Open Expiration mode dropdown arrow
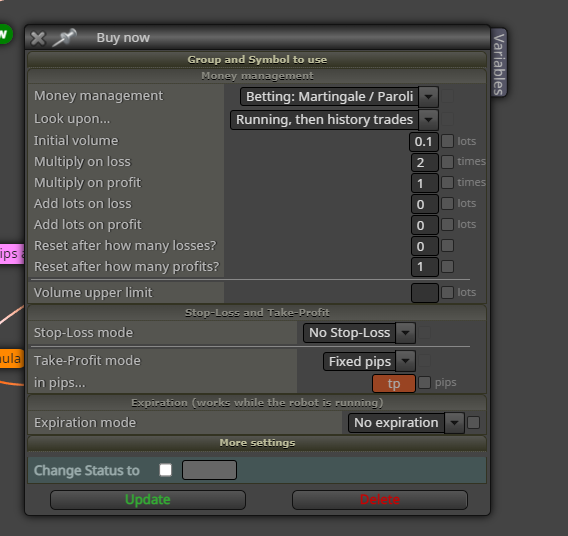Image resolution: width=568 pixels, height=536 pixels. (x=454, y=423)
